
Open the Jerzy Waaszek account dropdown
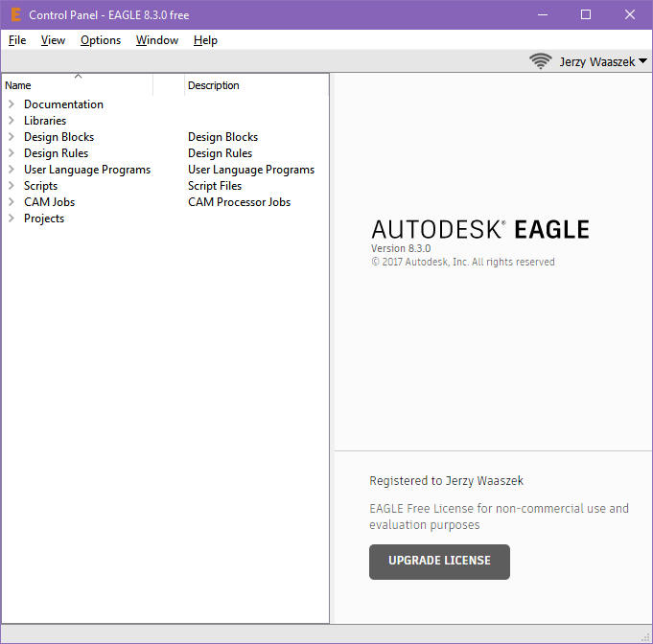tap(603, 61)
